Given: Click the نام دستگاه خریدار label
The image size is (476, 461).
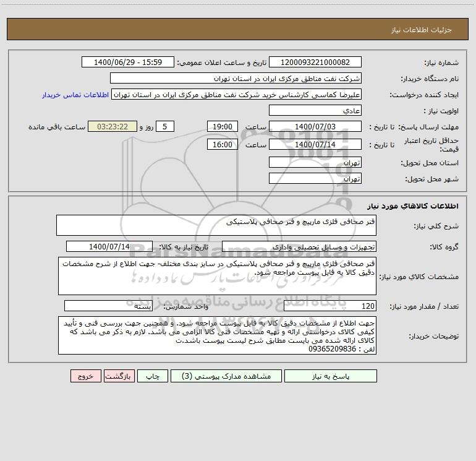Looking at the screenshot, I should tap(430, 79).
